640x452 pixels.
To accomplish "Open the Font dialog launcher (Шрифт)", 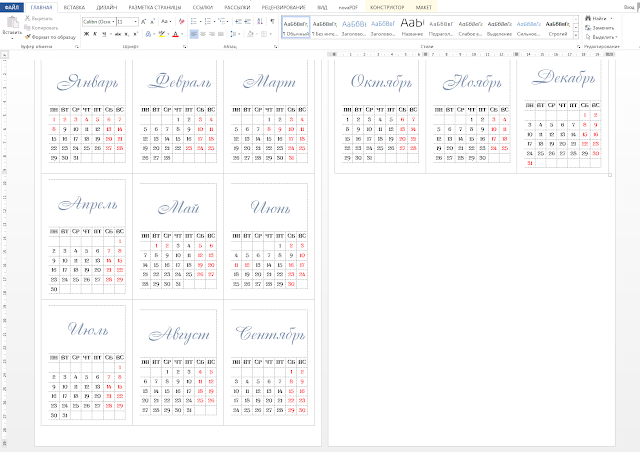I will point(184,47).
